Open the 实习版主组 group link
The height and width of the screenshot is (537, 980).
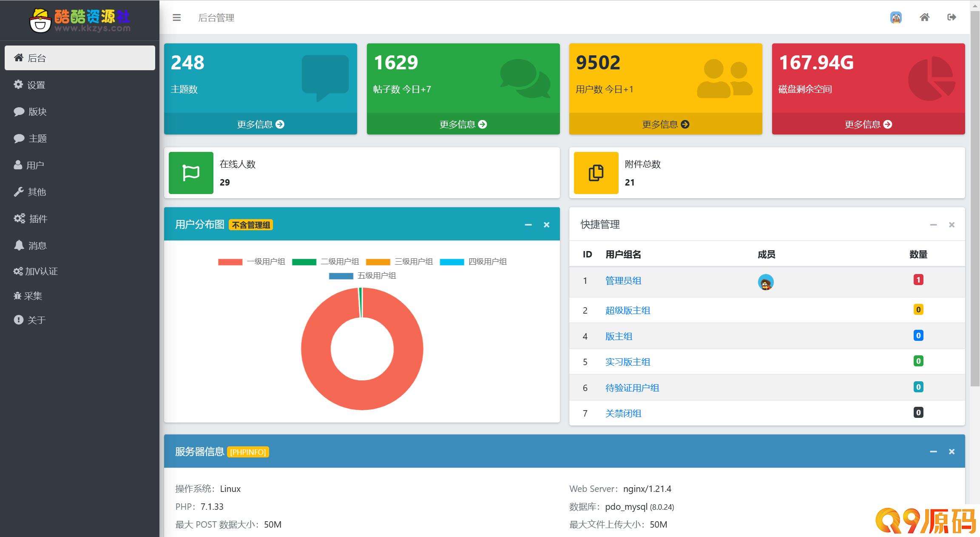pos(628,362)
